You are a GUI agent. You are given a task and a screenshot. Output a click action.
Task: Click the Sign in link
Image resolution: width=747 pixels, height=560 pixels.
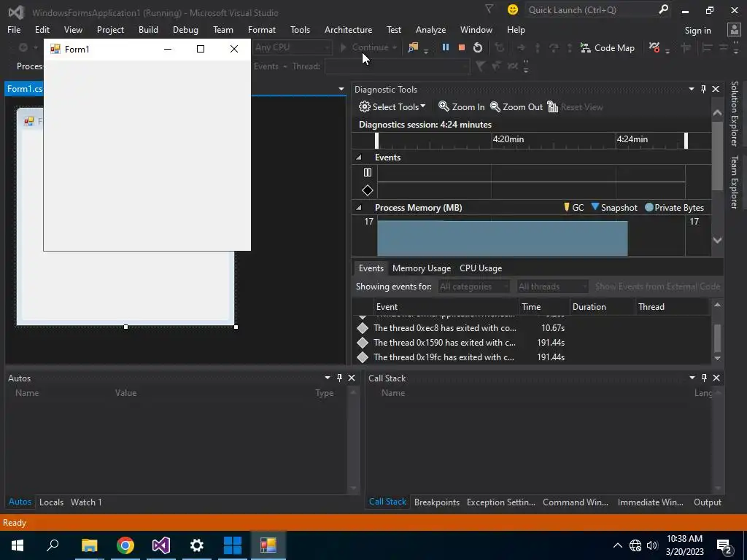697,30
